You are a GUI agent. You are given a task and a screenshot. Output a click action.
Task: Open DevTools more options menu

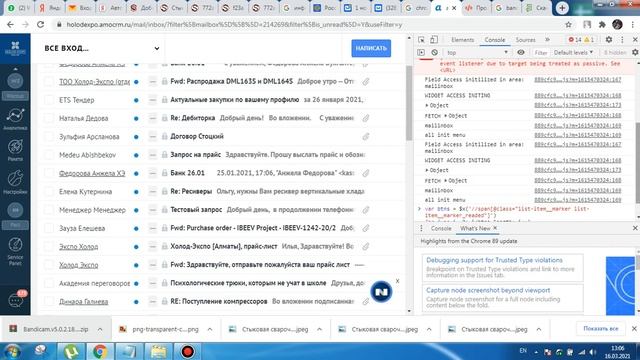(x=622, y=40)
